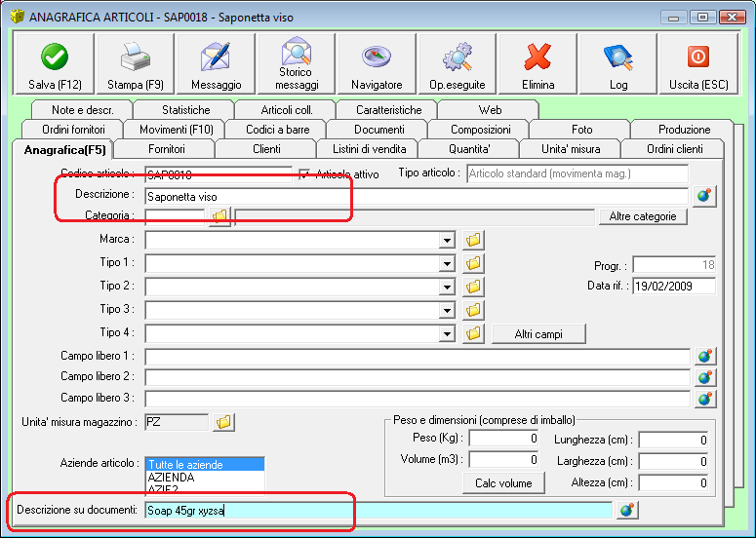Viewport: 756px width, 538px height.
Task: Click the application icon in title bar
Action: (18, 17)
